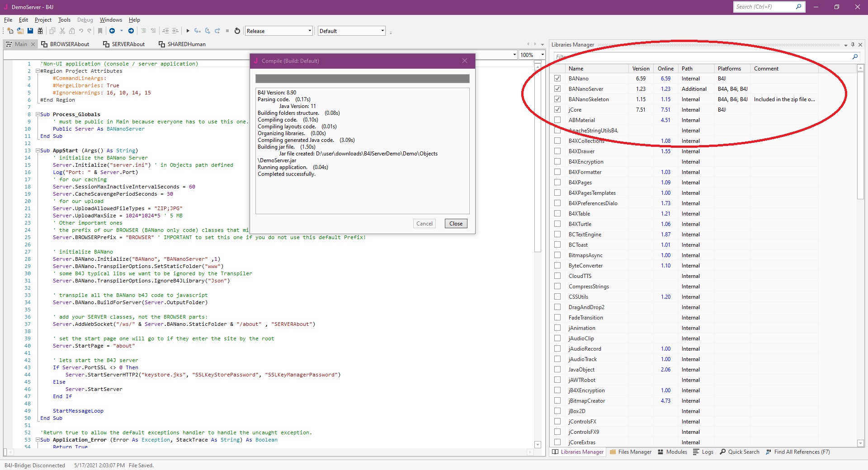Open the Default build configuration dropdown
Screen dimensions: 868x470
pos(382,31)
